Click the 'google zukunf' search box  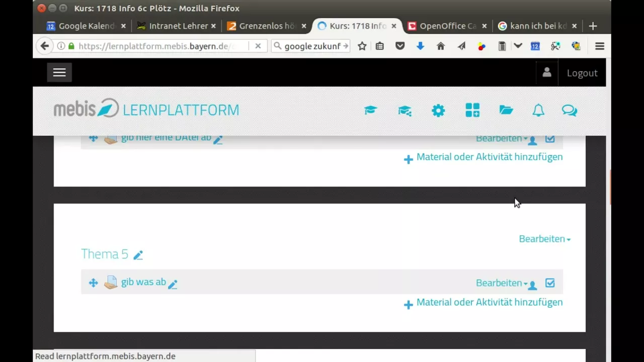coord(312,46)
